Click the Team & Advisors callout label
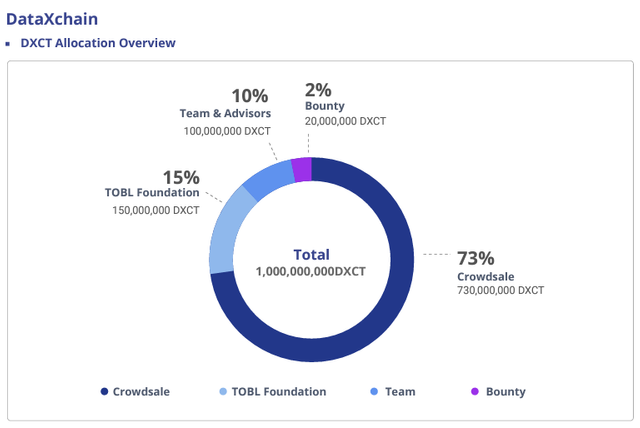 [225, 113]
